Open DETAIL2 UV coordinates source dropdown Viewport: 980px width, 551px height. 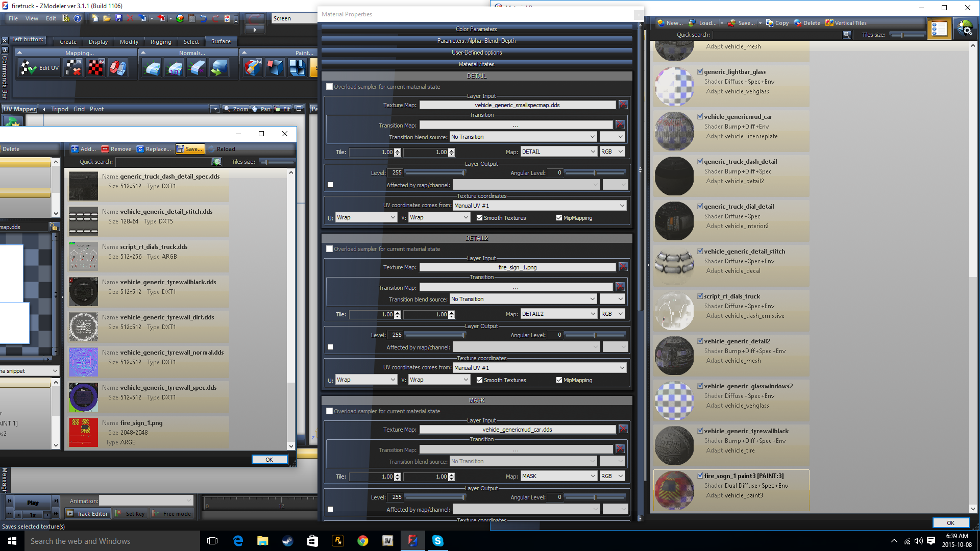(x=540, y=368)
